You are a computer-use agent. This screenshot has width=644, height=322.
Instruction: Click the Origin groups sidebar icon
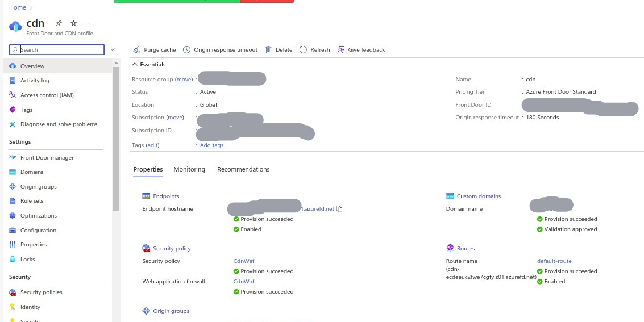[x=13, y=187]
